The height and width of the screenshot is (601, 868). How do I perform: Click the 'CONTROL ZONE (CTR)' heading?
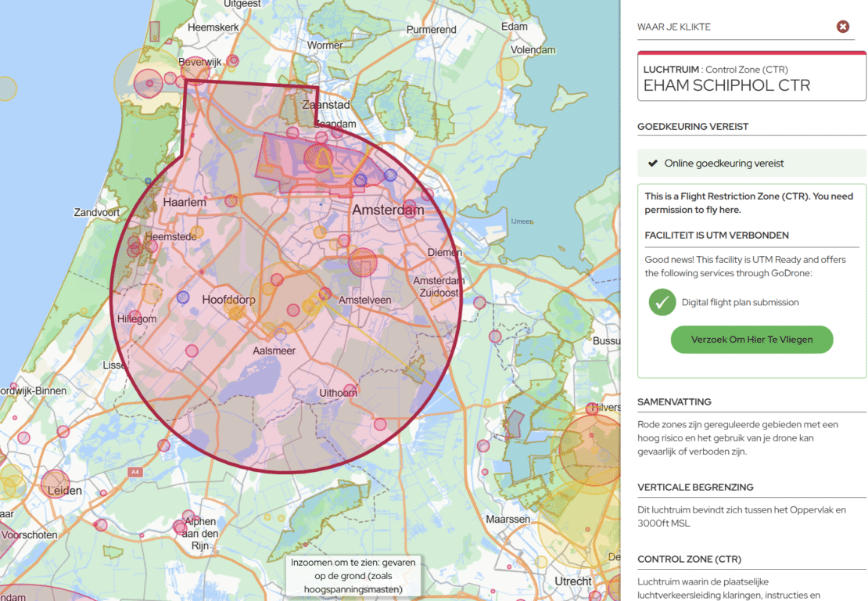[689, 559]
